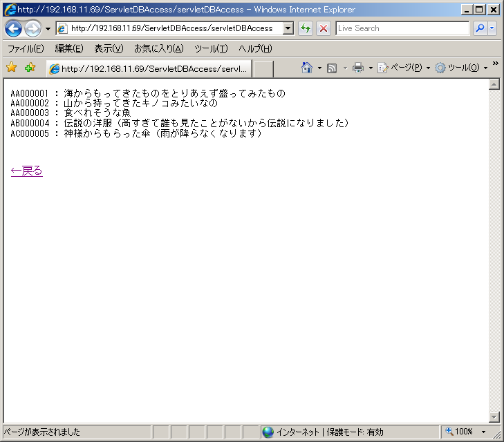Click the zoom level 100% button
504x442 pixels.
[x=459, y=432]
